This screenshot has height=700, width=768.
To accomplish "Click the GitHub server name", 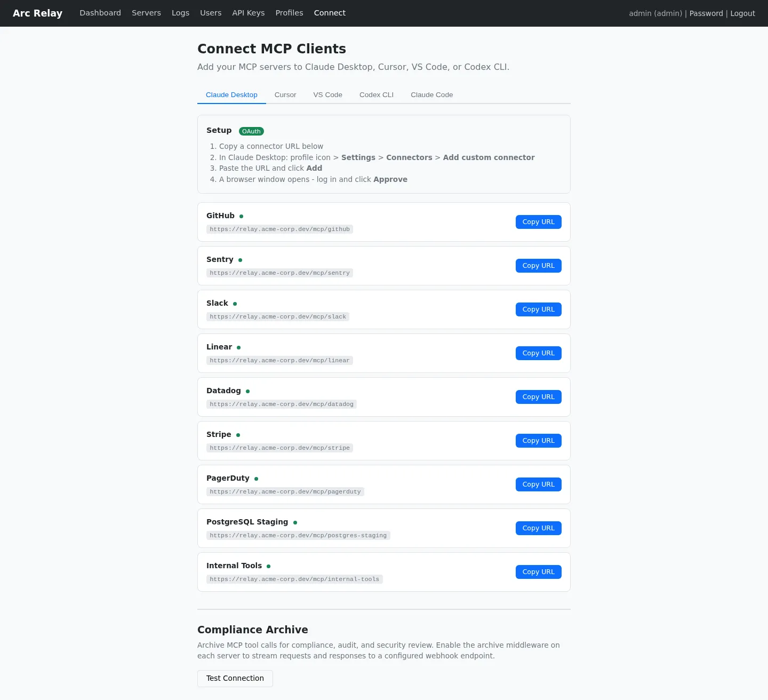I will (x=220, y=216).
